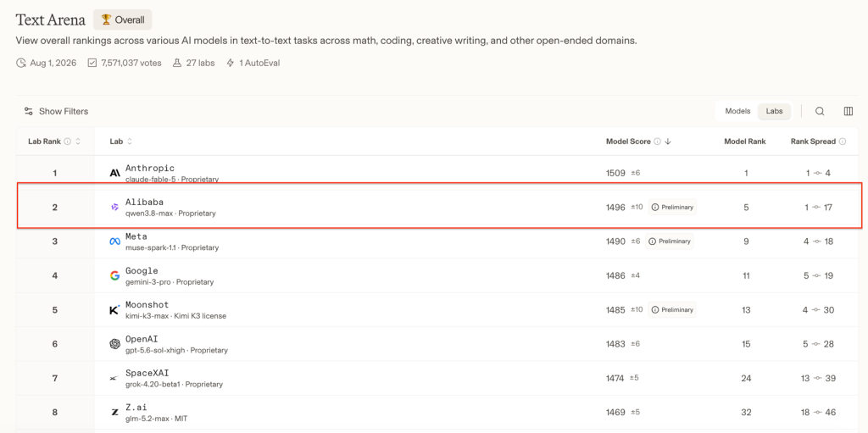Click the Show Filters sliders icon
The image size is (868, 433).
tap(28, 111)
